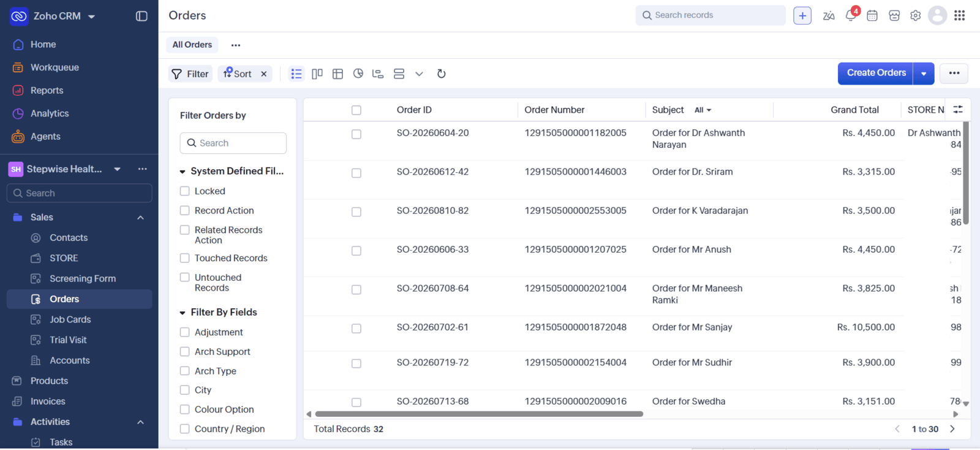Open the settings gear icon
980x450 pixels.
[916, 16]
